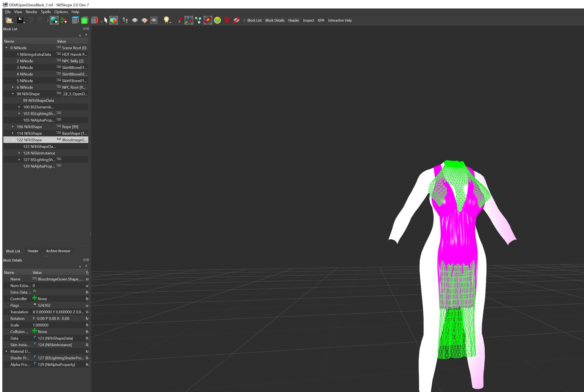The width and height of the screenshot is (584, 392).
Task: Click the Header toolbar button
Action: (x=294, y=20)
